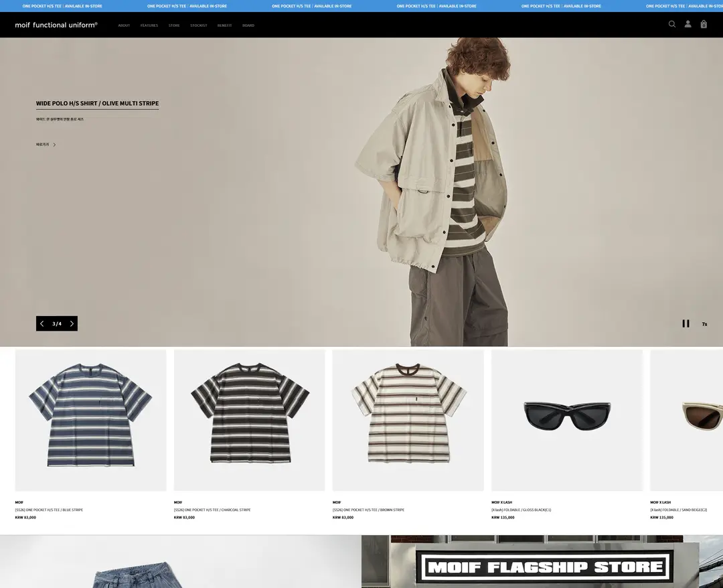The width and height of the screenshot is (723, 588).
Task: Open Blue Stripe tee product image
Action: (91, 420)
